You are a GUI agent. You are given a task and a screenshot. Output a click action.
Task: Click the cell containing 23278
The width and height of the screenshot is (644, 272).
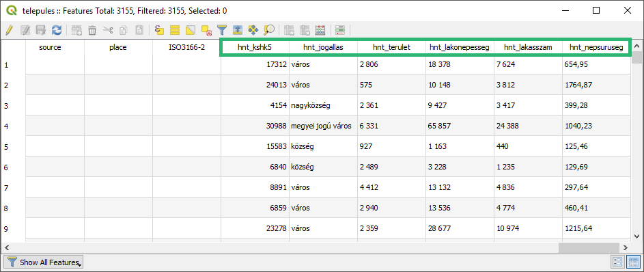pos(255,228)
